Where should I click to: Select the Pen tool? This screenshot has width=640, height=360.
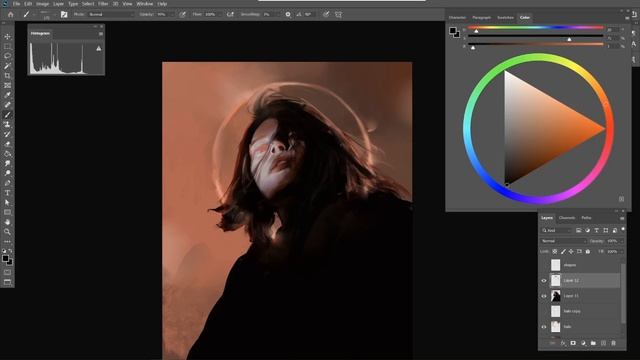point(7,183)
